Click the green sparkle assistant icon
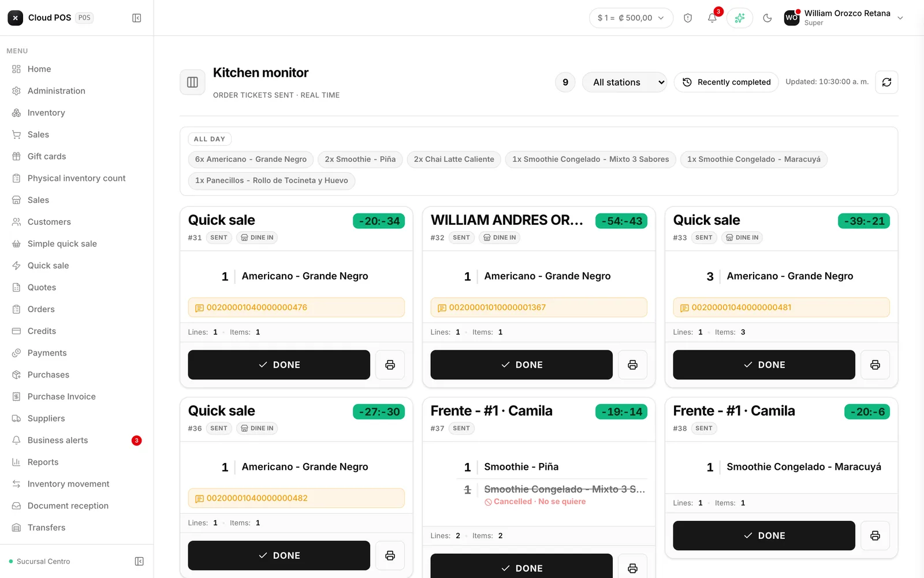The width and height of the screenshot is (924, 578). pyautogui.click(x=740, y=18)
